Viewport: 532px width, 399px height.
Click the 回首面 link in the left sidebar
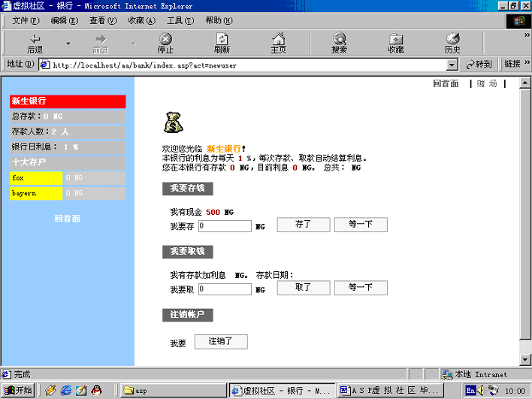point(68,219)
